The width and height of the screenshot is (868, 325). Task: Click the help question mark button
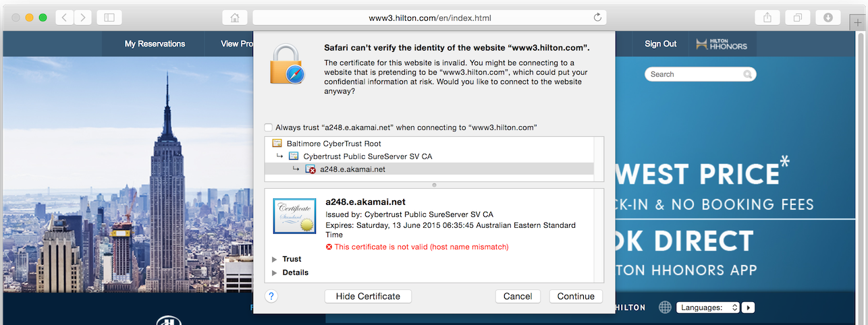[x=271, y=296]
